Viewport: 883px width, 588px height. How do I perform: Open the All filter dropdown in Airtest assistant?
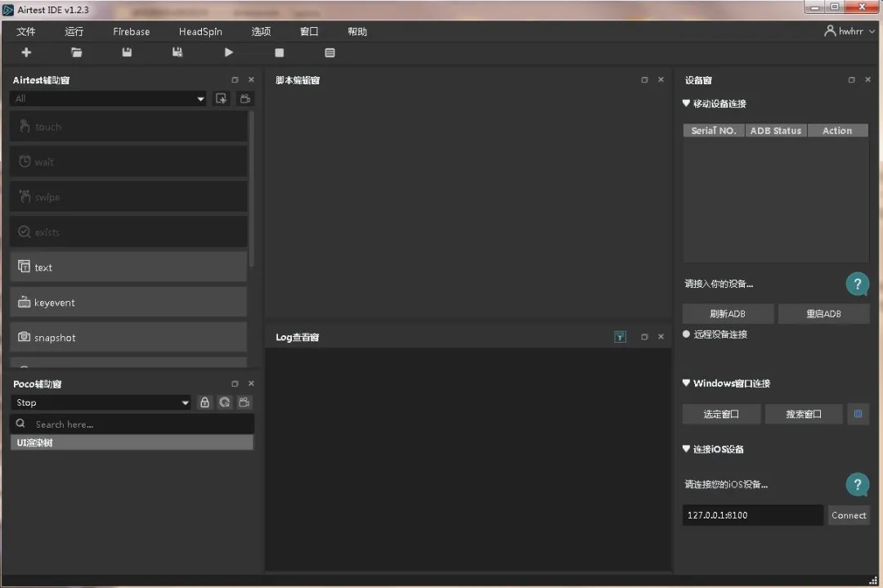(x=108, y=99)
